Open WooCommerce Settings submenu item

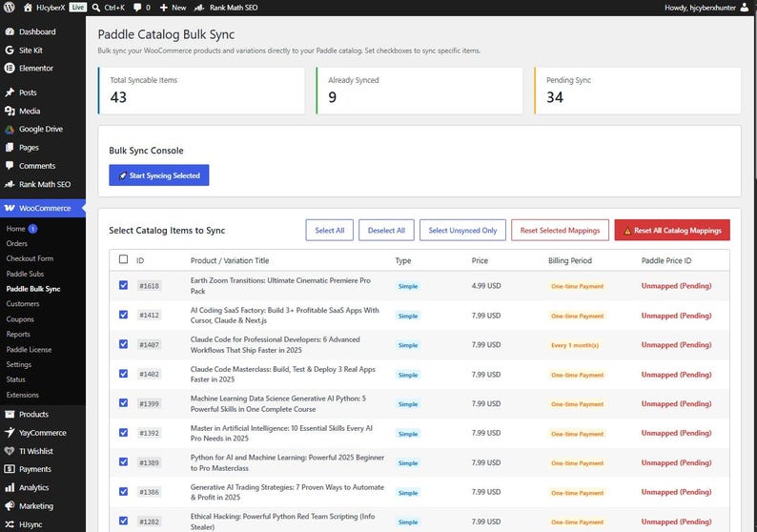click(19, 364)
